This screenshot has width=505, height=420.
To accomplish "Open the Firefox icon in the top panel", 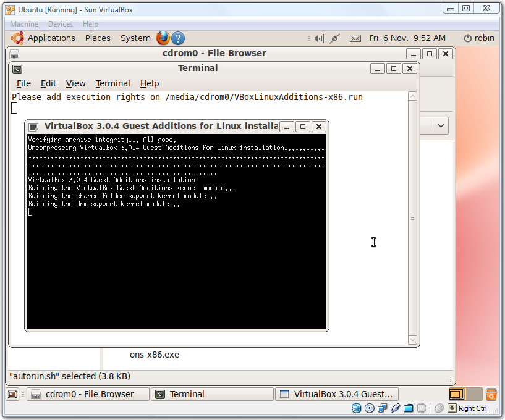I will 163,38.
